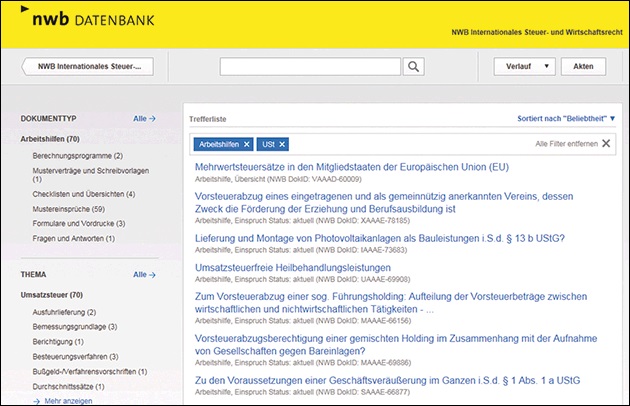This screenshot has height=406, width=630.
Task: Filter by Mustereinsprüche (59)
Action: coord(75,208)
